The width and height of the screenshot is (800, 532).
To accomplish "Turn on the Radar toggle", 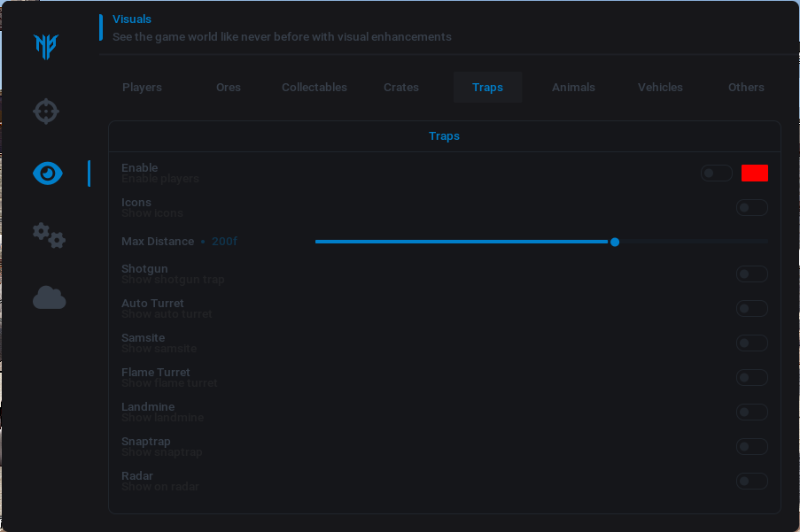I will pos(751,482).
